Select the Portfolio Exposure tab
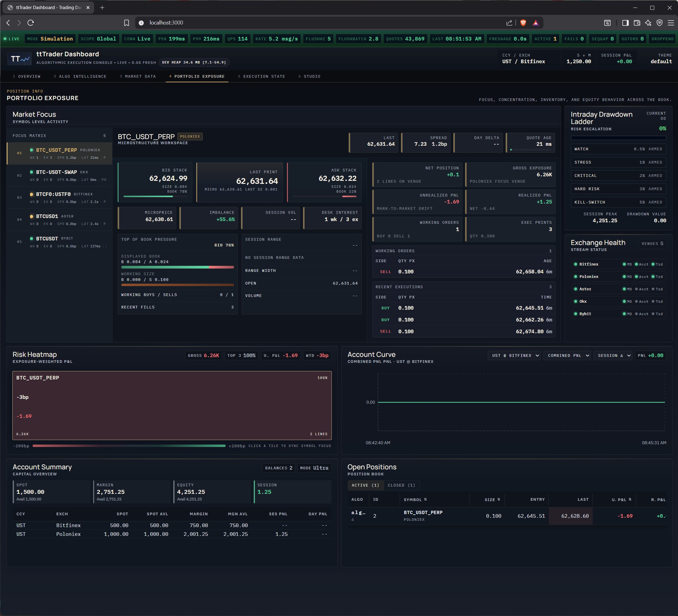The height and width of the screenshot is (616, 678). coord(197,76)
